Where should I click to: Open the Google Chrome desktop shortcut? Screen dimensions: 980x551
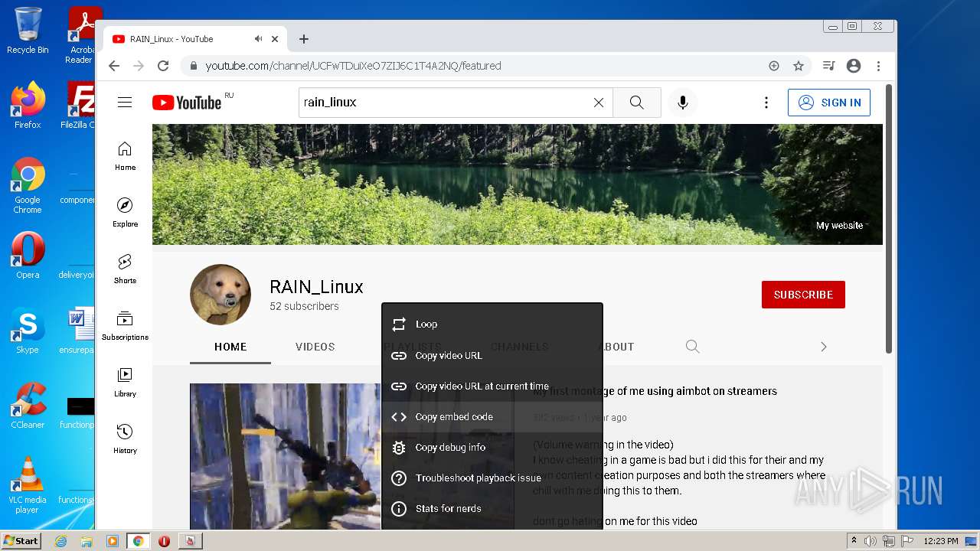[28, 185]
